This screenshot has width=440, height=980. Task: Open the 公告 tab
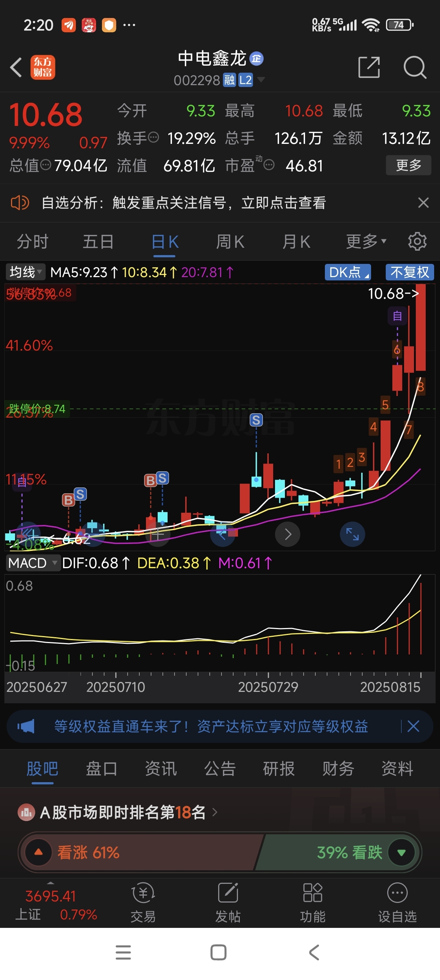click(220, 769)
